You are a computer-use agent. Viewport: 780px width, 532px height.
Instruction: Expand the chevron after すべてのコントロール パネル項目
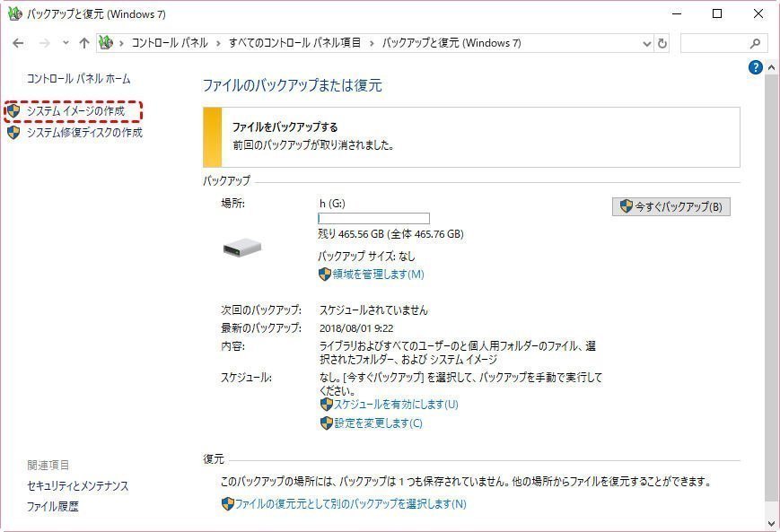tap(371, 43)
